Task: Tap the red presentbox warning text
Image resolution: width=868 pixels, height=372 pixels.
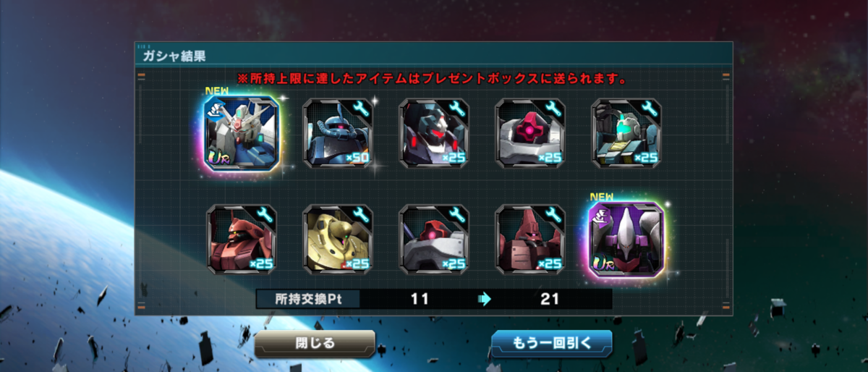Action: pyautogui.click(x=432, y=77)
